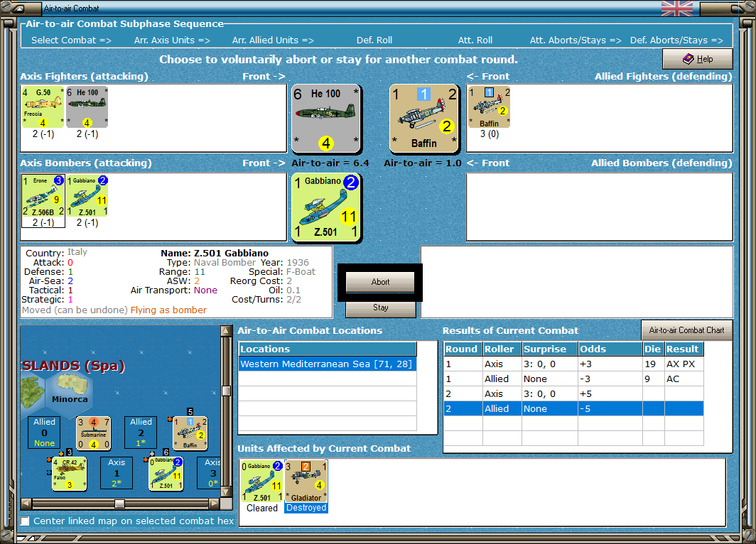Click the Destroyed Gladiator unit counter
The width and height of the screenshot is (756, 544).
tap(306, 481)
